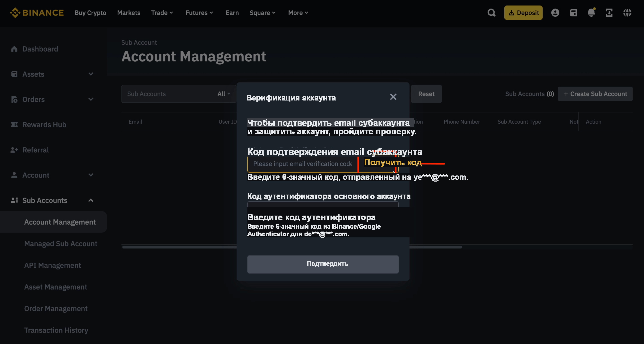Expand the Orders section chevron
Image resolution: width=644 pixels, height=344 pixels.
[91, 99]
